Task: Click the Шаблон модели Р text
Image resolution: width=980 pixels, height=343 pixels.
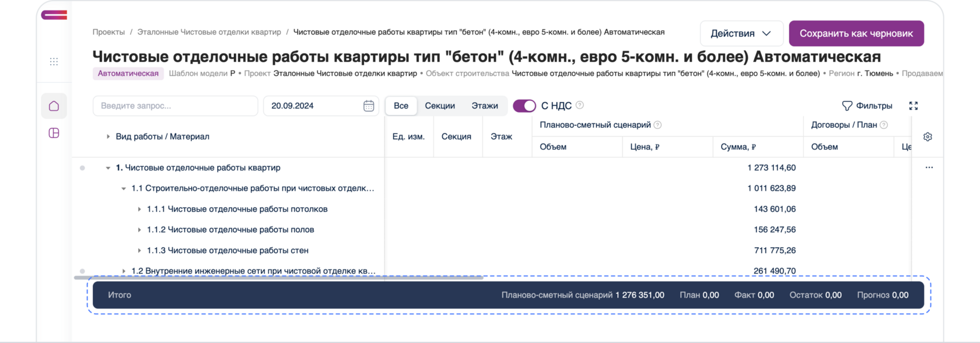Action: (x=202, y=73)
